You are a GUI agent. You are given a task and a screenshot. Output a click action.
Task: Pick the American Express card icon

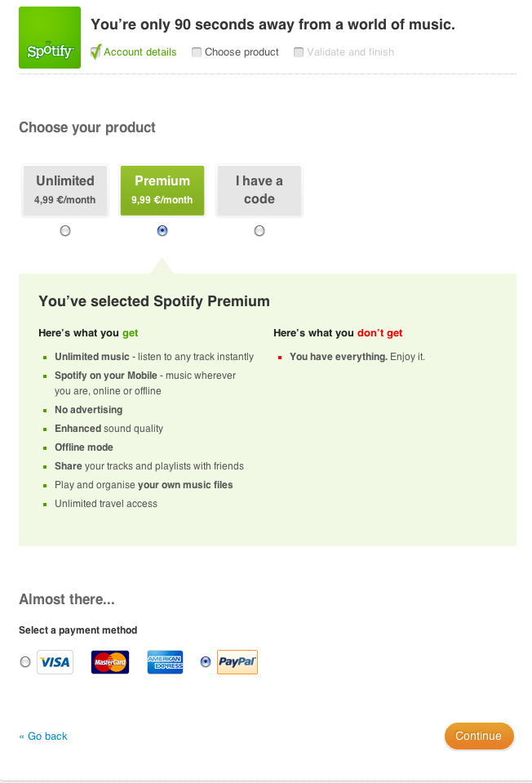(x=165, y=662)
